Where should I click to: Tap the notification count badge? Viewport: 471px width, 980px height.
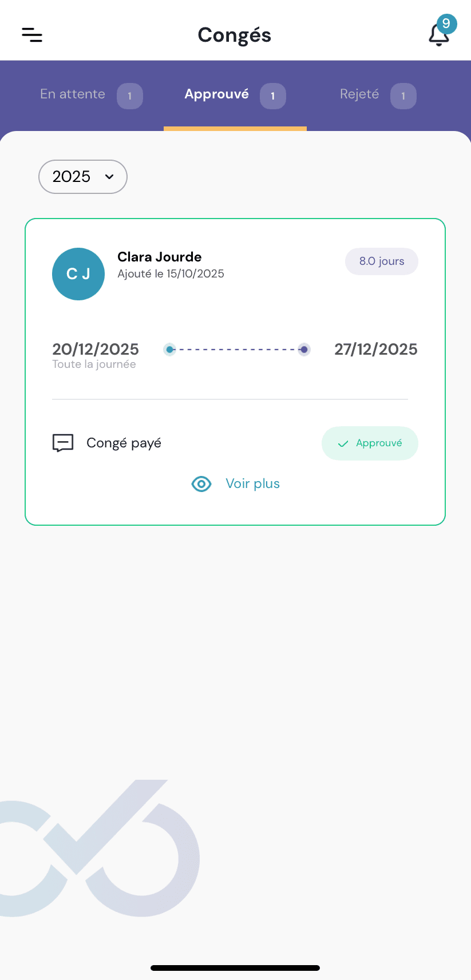click(446, 24)
